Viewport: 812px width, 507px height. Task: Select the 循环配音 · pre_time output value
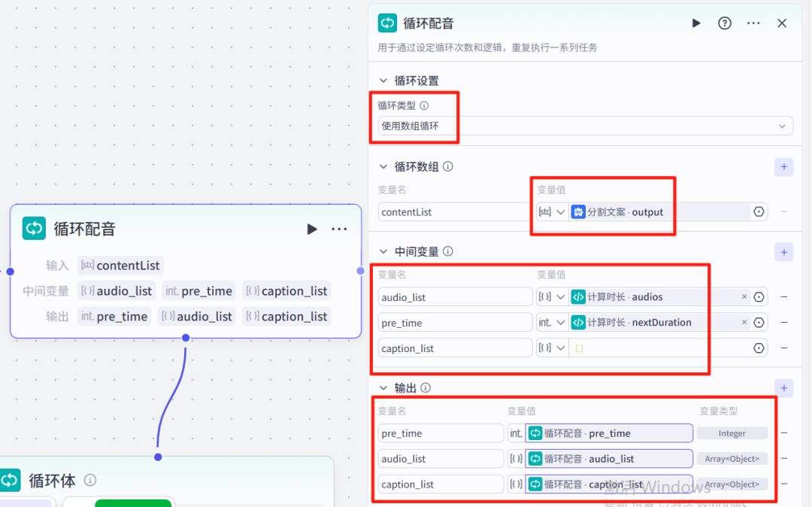pos(609,433)
